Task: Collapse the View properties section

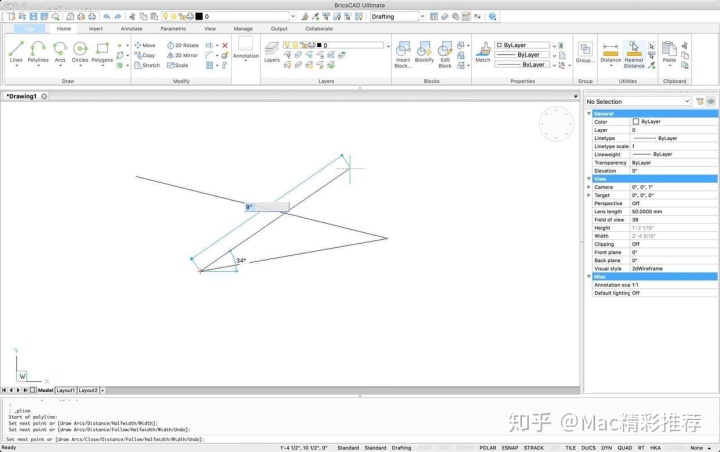Action: [x=589, y=179]
